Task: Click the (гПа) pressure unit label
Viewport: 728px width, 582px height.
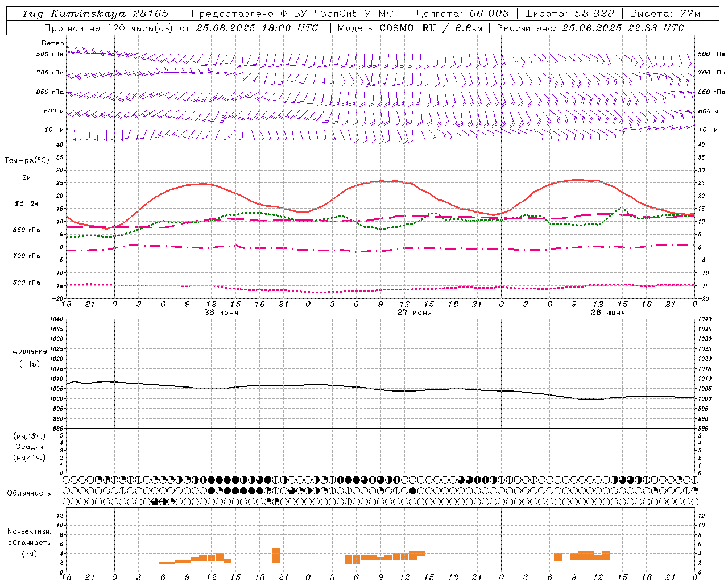Action: [x=30, y=364]
